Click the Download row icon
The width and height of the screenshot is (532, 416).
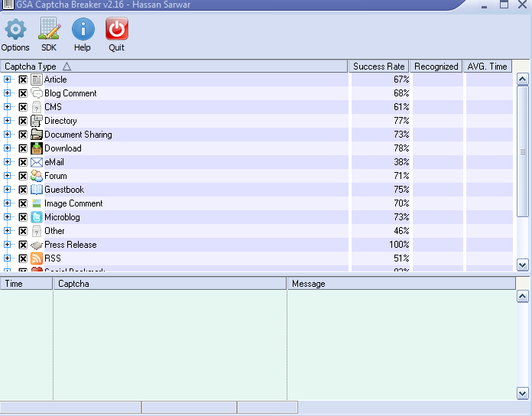coord(37,148)
